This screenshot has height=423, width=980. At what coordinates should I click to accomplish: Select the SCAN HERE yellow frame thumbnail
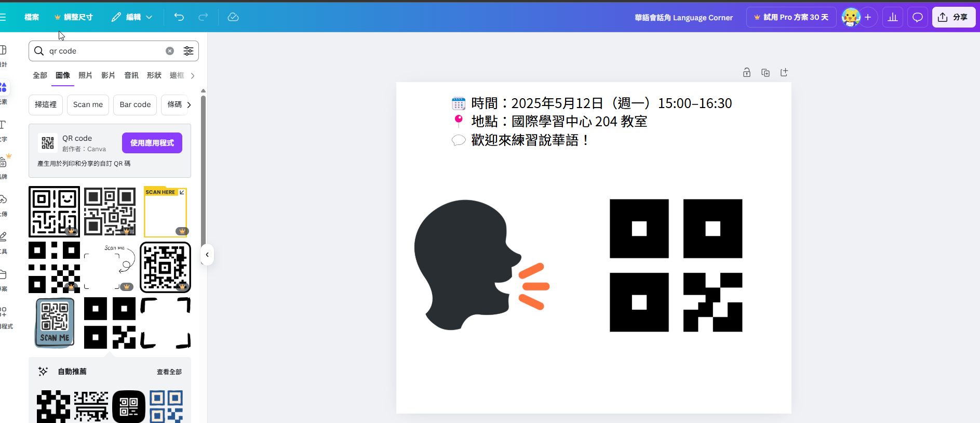166,212
